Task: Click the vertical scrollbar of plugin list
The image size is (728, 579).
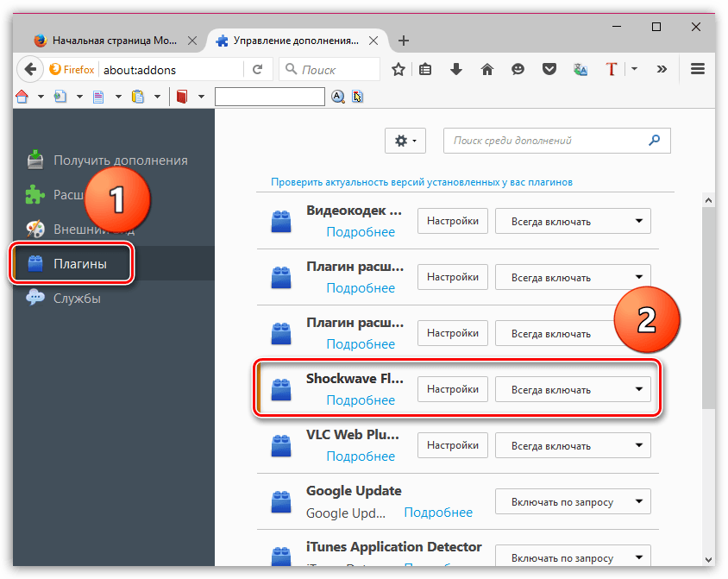Action: [x=707, y=302]
